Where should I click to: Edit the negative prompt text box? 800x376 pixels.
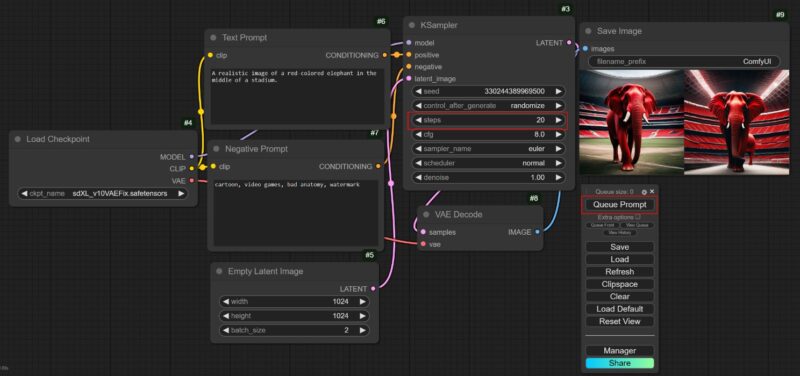[x=295, y=213]
